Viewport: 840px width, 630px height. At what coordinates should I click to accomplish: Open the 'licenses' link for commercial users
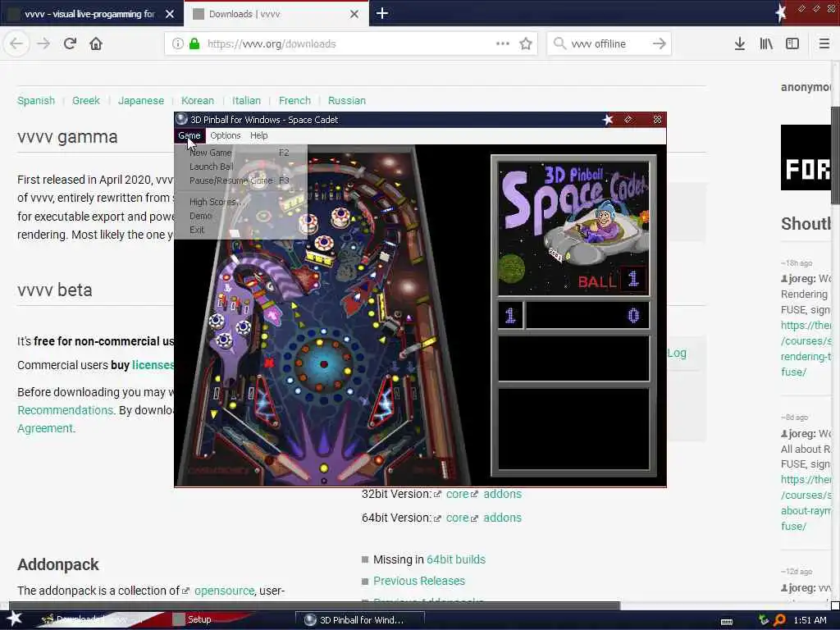pyautogui.click(x=153, y=365)
